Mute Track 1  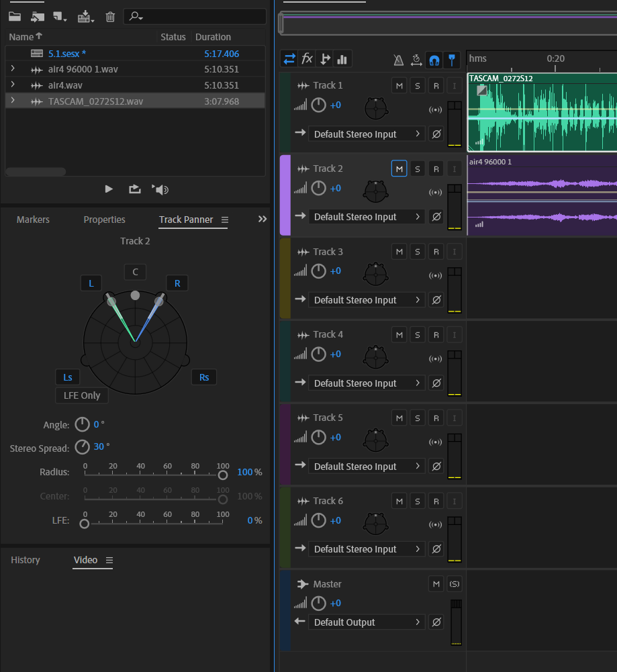click(x=399, y=86)
